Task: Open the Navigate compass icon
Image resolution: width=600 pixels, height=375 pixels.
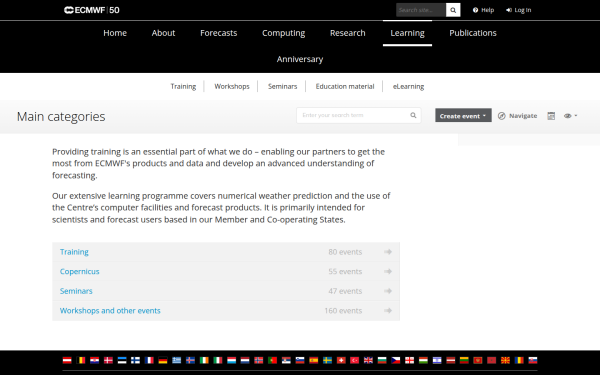Action: coord(502,116)
